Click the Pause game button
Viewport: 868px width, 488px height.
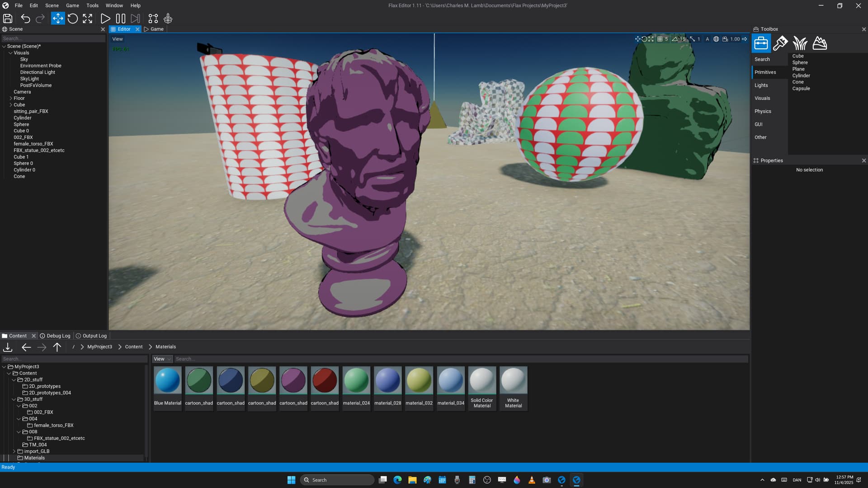click(x=120, y=19)
